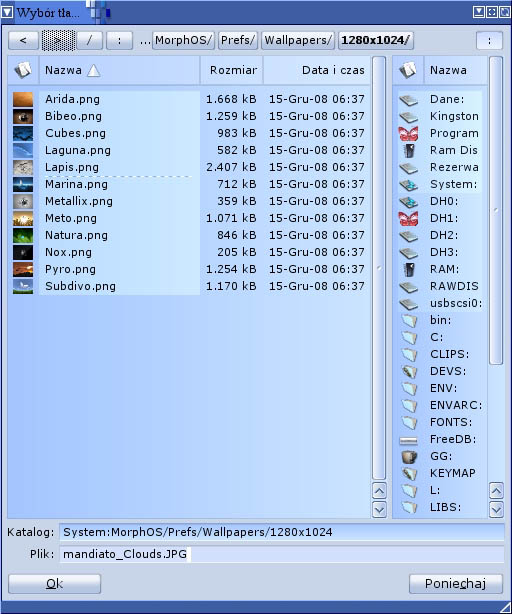Open the DEVS: assign folder icon
This screenshot has height=614, width=512.
coord(409,372)
